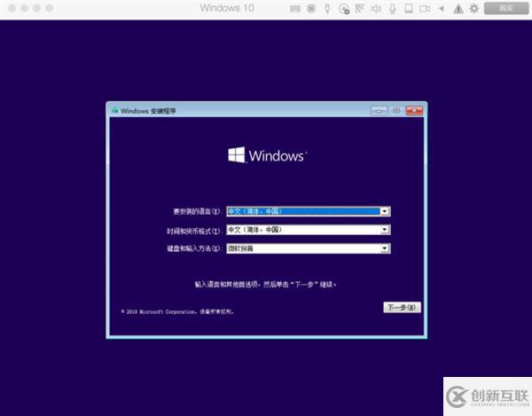Click the warning triangle icon in toolbar
Image resolution: width=532 pixels, height=416 pixels.
tap(458, 9)
